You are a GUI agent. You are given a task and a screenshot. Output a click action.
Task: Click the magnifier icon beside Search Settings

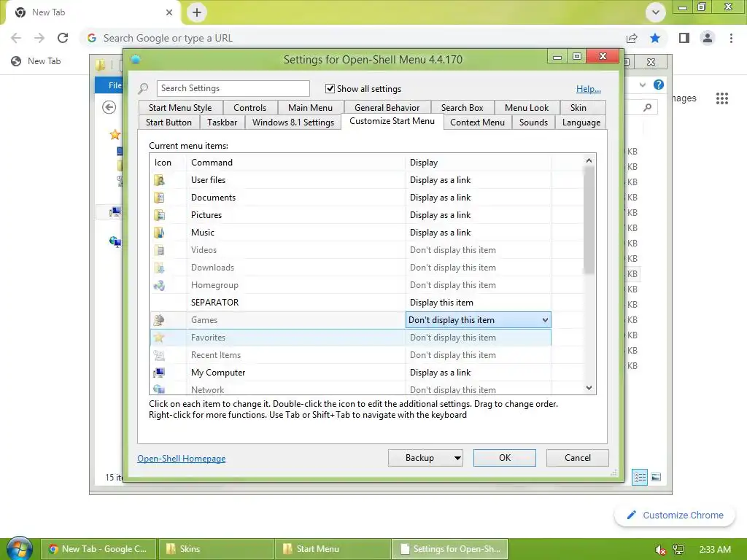click(x=143, y=88)
